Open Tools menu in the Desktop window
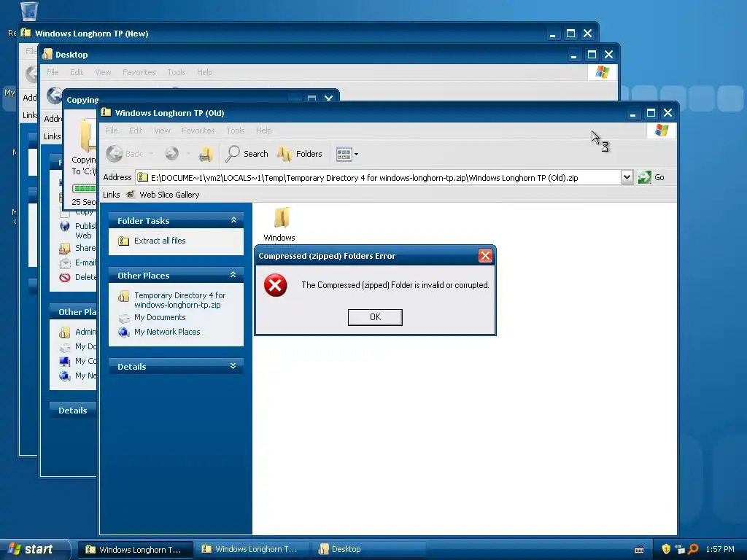747x560 pixels. pyautogui.click(x=177, y=72)
